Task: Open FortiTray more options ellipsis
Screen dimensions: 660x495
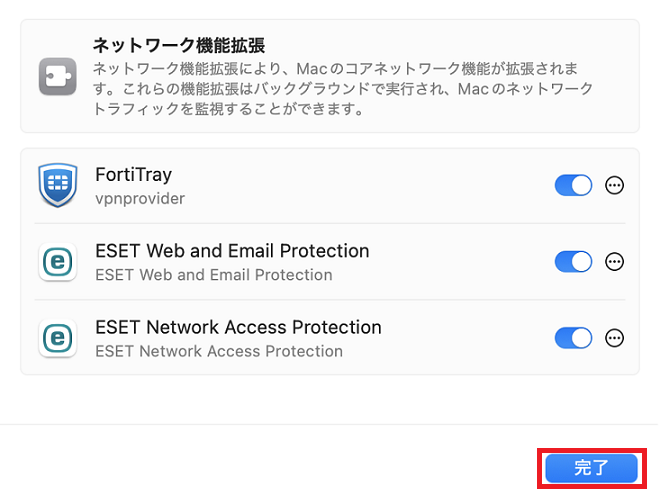Action: (615, 185)
